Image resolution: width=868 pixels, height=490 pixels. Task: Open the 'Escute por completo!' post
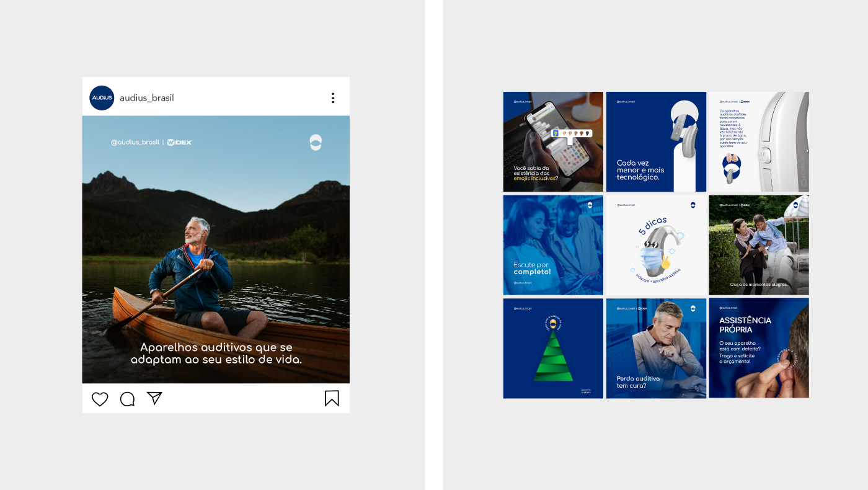[x=553, y=245]
